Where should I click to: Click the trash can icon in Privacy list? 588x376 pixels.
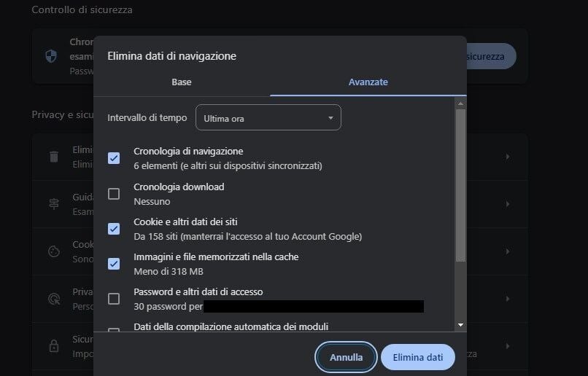54,157
